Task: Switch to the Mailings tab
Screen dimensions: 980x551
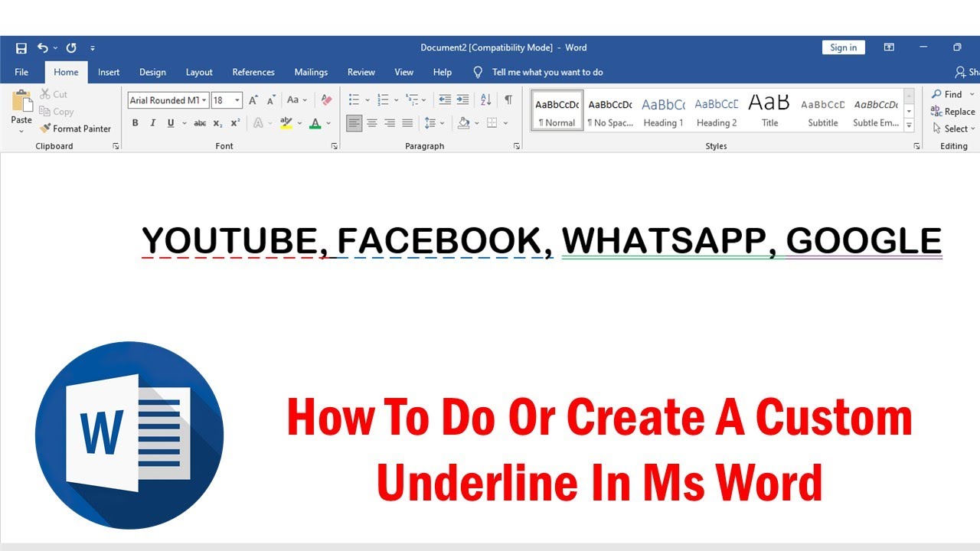Action: [311, 72]
